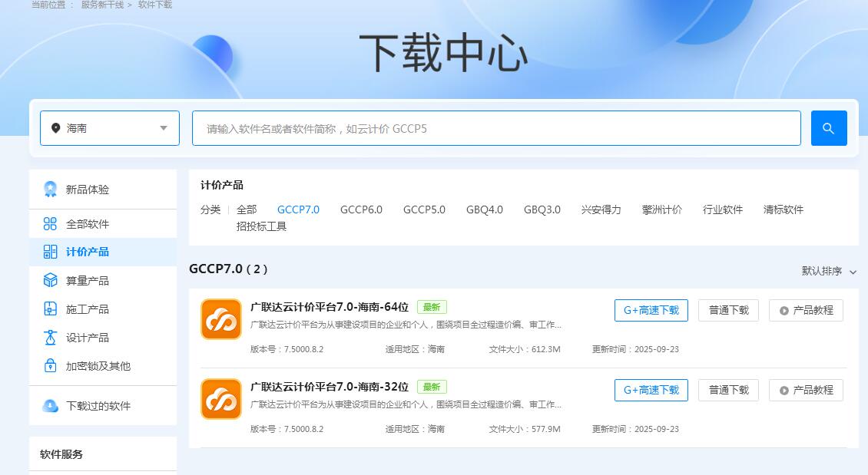This screenshot has width=868, height=475.
Task: Click the 加密锁及其他 lock icon
Action: pos(51,365)
